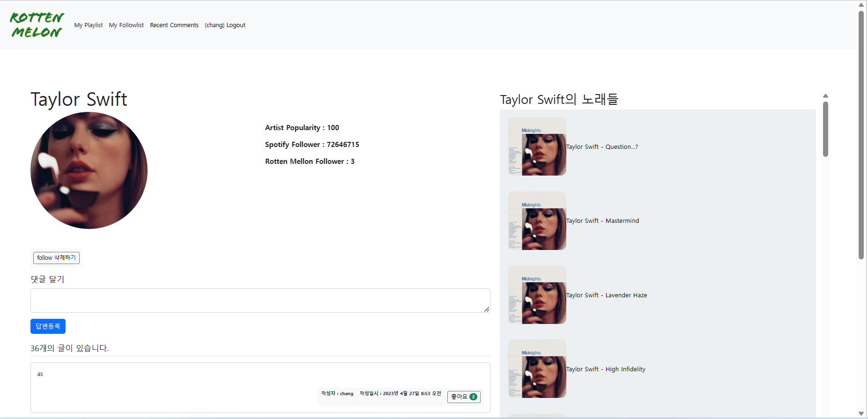Click the Taylor Swift round profile photo
Image resolution: width=868 pixels, height=419 pixels.
[89, 170]
